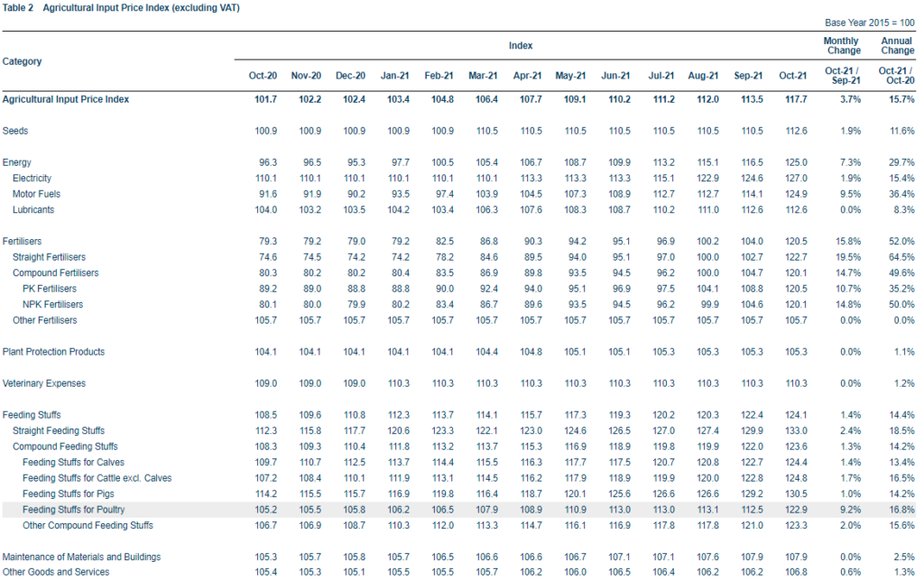Click the Annual Change column header

click(x=896, y=46)
